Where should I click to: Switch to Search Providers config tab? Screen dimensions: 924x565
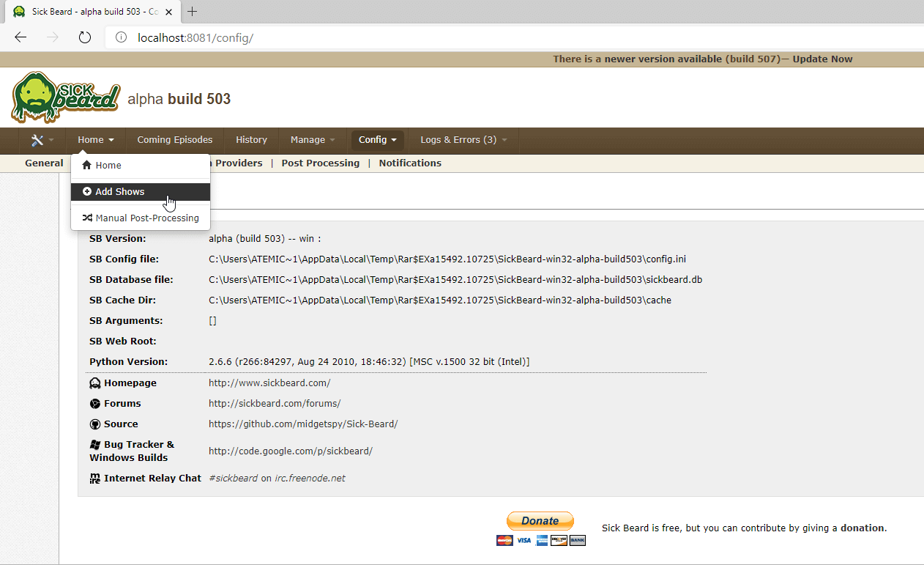tap(236, 163)
